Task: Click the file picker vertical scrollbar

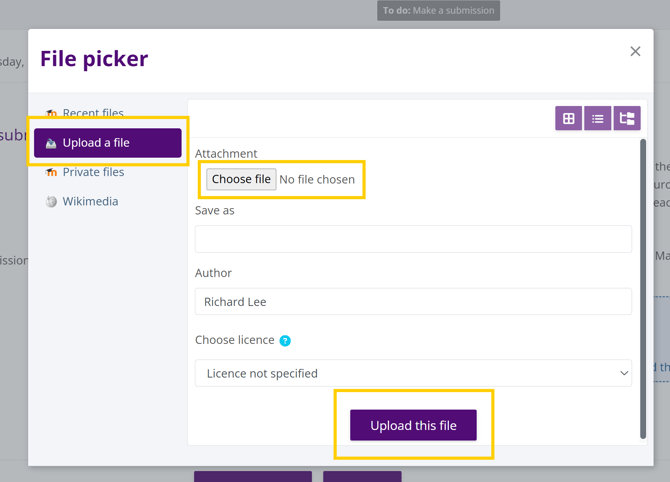Action: tap(643, 290)
